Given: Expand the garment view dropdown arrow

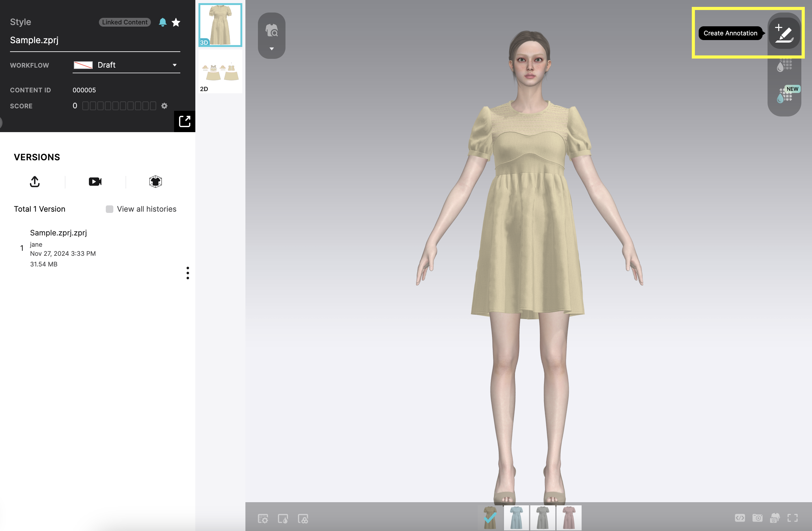Looking at the screenshot, I should [272, 49].
